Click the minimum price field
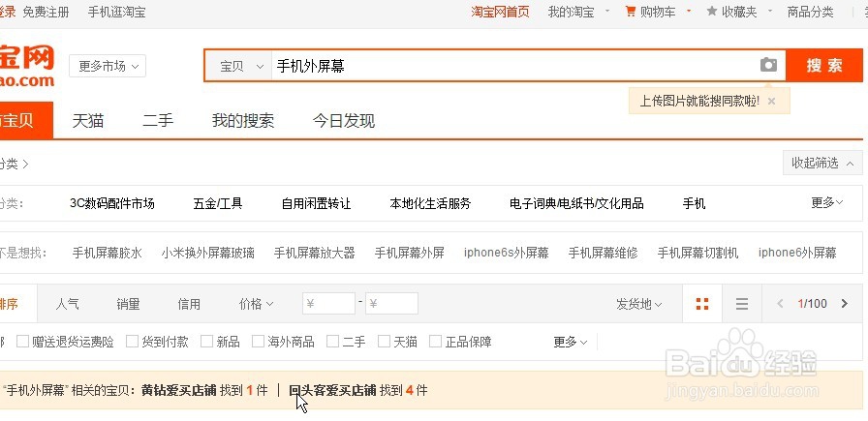Viewport: 868px width, 421px height. (328, 304)
